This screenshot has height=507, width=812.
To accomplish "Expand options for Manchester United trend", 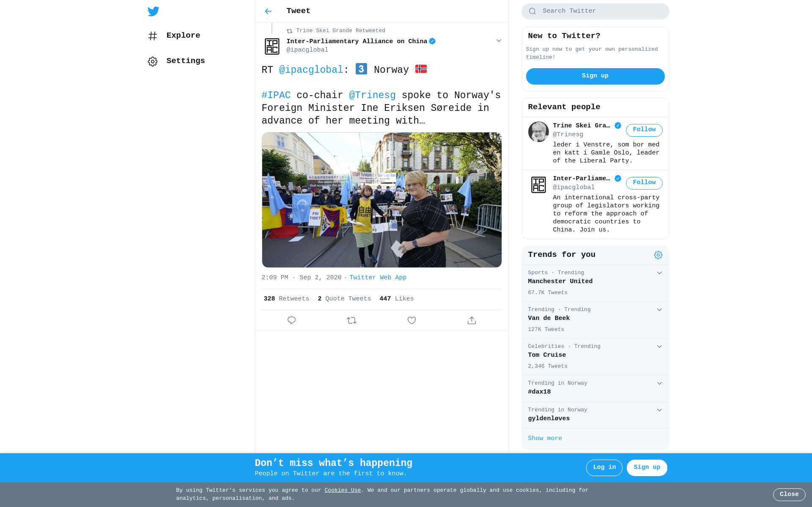I will coord(659,273).
